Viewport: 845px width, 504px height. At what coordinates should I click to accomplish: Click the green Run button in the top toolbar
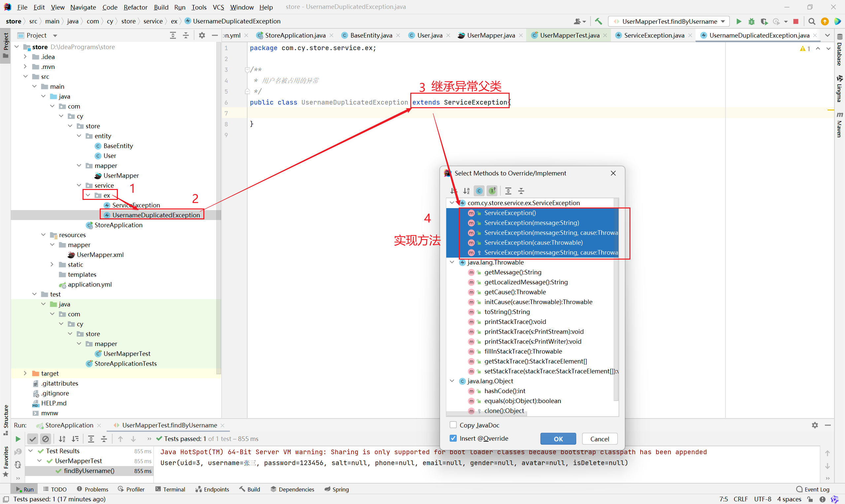coord(738,21)
